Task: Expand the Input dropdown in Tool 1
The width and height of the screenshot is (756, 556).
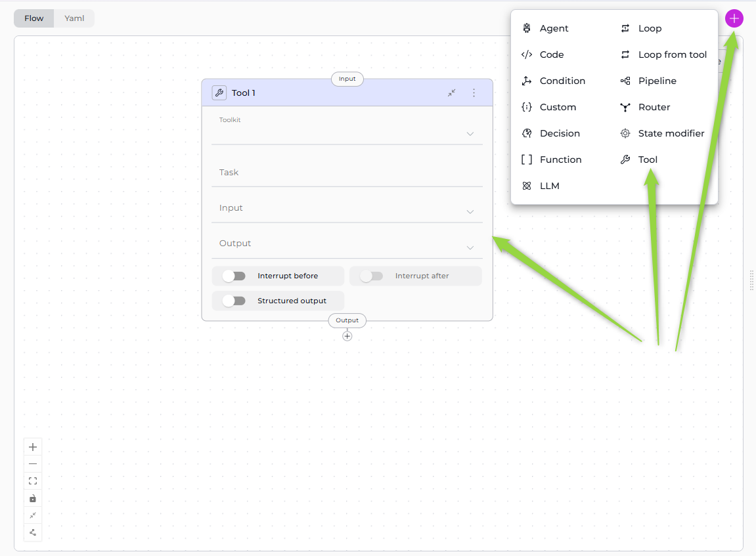Action: tap(347, 209)
